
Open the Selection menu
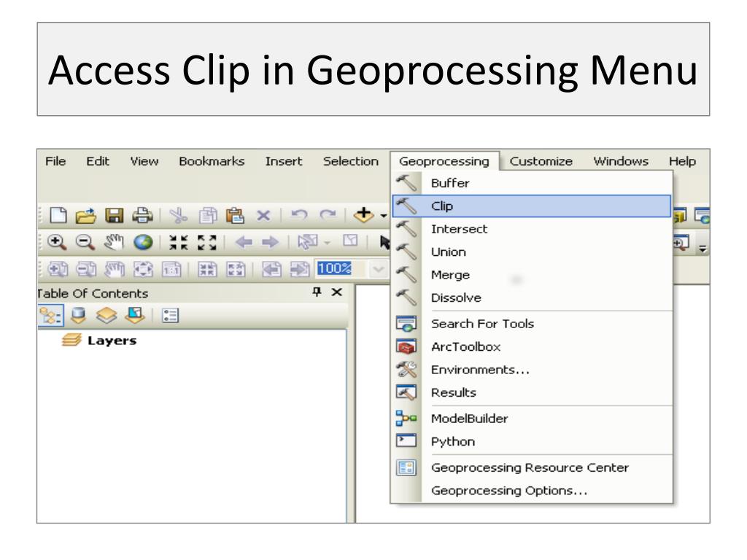point(351,161)
